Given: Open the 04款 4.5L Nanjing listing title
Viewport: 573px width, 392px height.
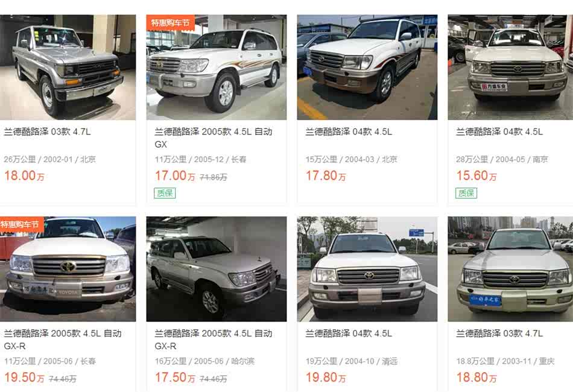Looking at the screenshot, I should 499,132.
